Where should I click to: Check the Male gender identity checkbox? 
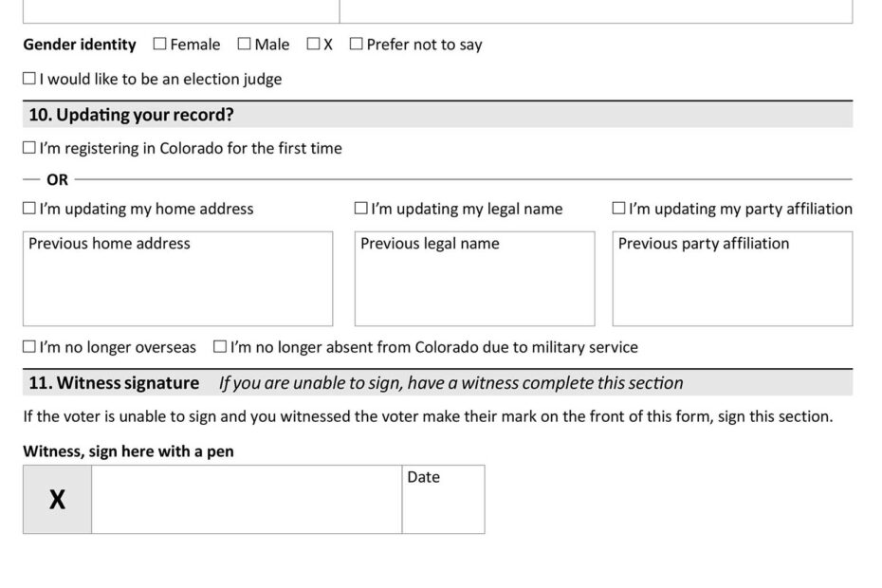point(245,44)
